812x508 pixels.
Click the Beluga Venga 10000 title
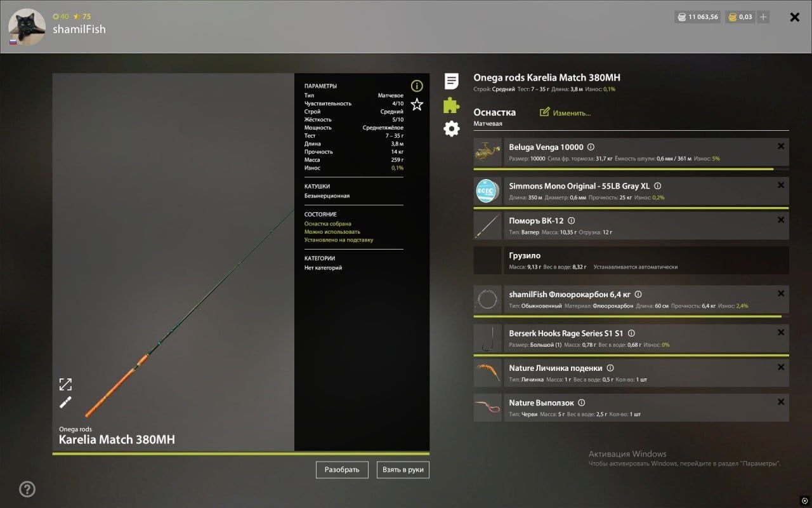546,147
